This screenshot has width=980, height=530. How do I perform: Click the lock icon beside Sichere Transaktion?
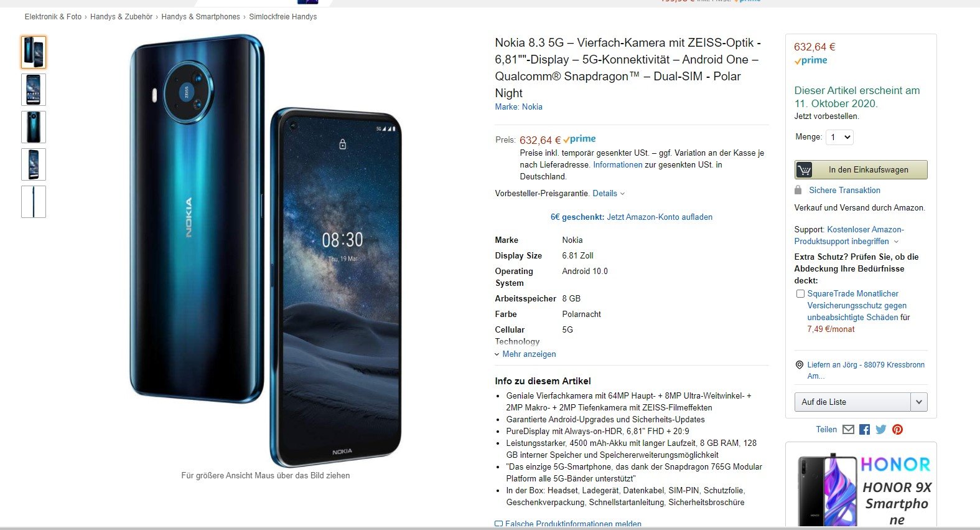(x=798, y=190)
